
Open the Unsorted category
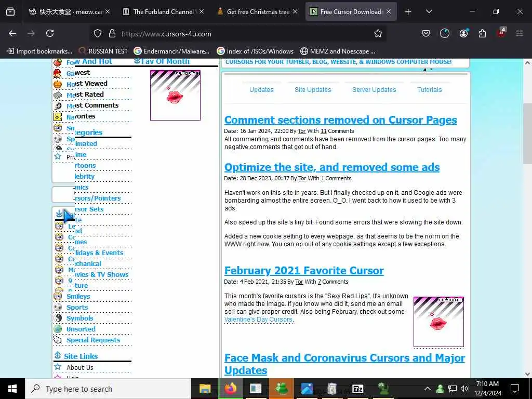pyautogui.click(x=81, y=329)
